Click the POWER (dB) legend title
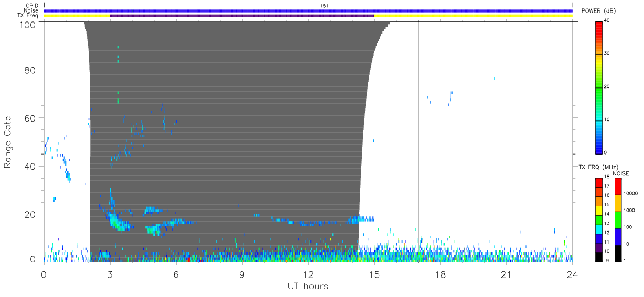The width and height of the screenshot is (644, 297). click(x=598, y=12)
